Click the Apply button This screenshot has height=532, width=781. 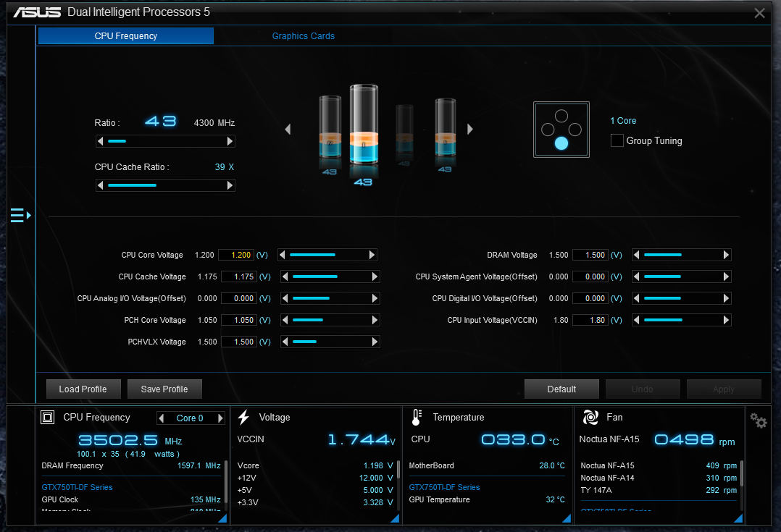pos(724,389)
